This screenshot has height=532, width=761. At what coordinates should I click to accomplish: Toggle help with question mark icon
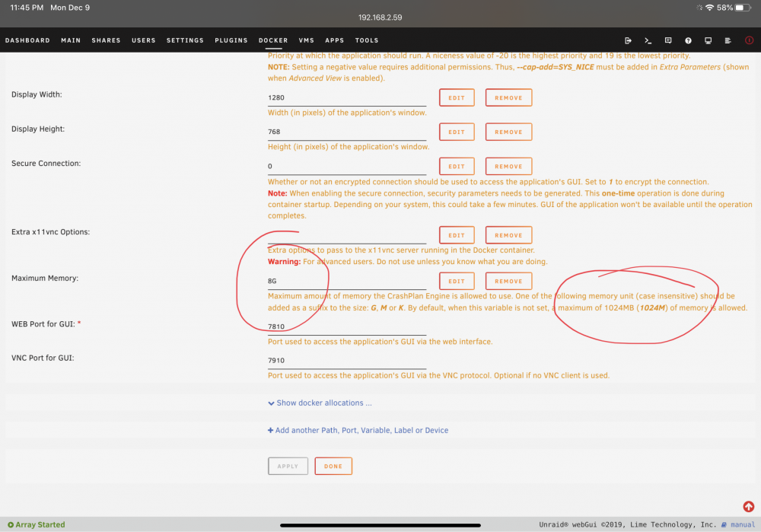pos(688,40)
